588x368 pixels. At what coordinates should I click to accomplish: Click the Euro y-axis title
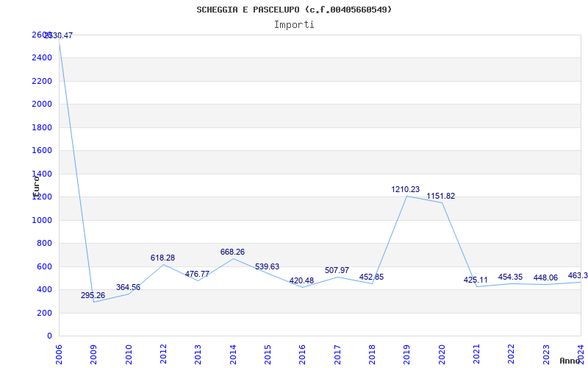(x=35, y=185)
